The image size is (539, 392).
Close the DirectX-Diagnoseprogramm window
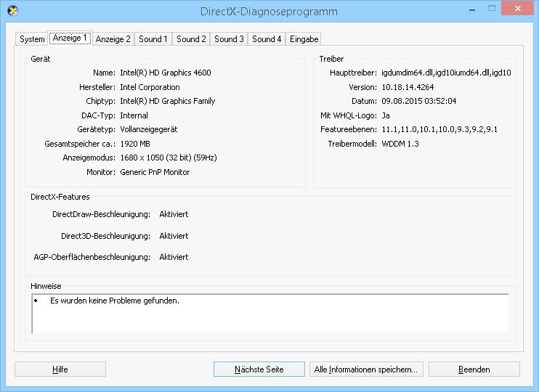coord(517,9)
